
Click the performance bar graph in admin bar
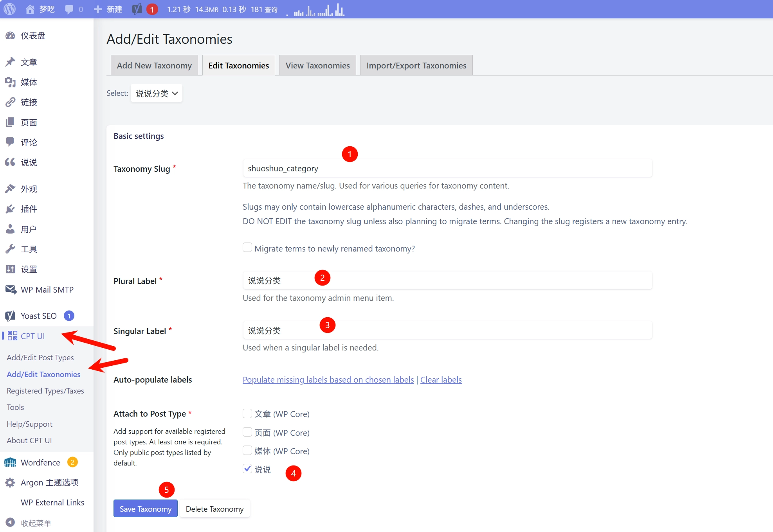pyautogui.click(x=316, y=10)
